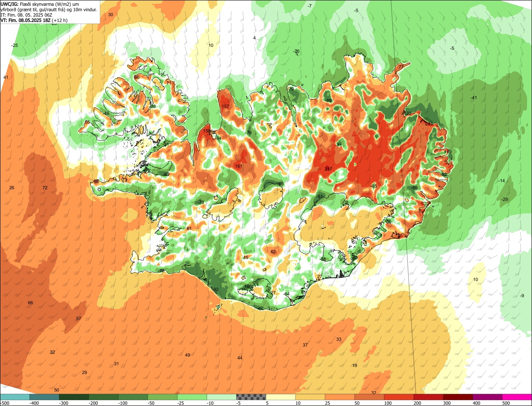This screenshot has height=406, width=532.
Task: Click the map value '217' in the highlands
Action: point(328,169)
